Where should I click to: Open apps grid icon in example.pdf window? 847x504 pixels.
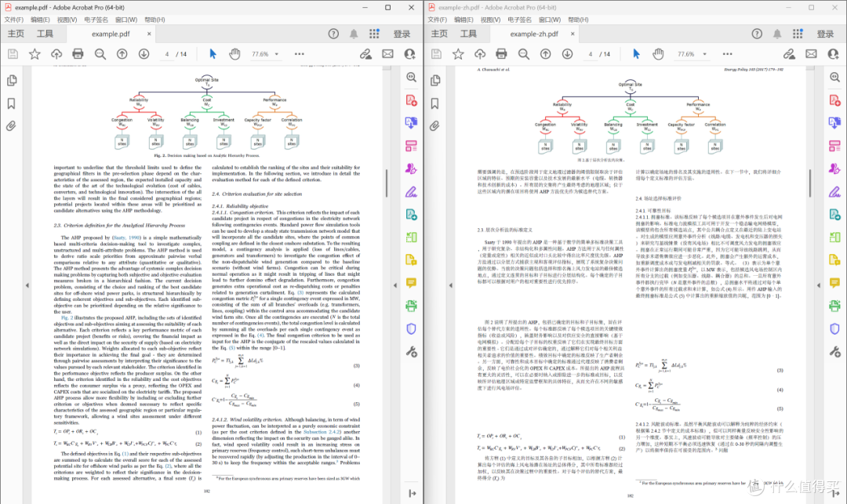(374, 34)
